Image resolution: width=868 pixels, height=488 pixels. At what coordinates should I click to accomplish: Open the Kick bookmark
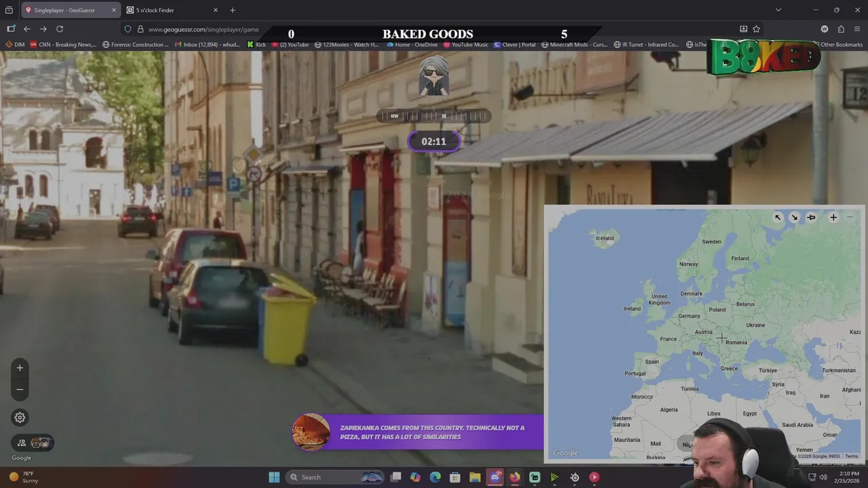point(256,45)
